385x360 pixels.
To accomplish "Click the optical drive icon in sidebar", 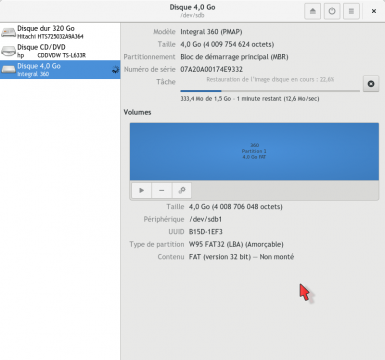I will [8, 51].
